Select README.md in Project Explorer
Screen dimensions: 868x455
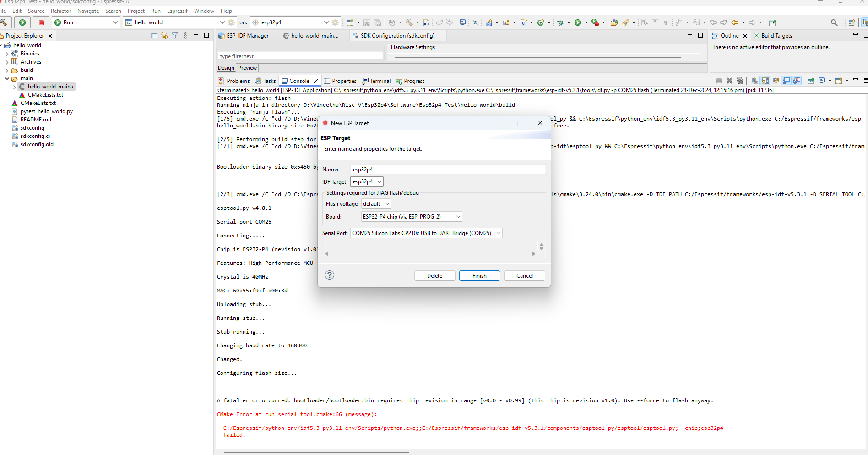(x=36, y=120)
